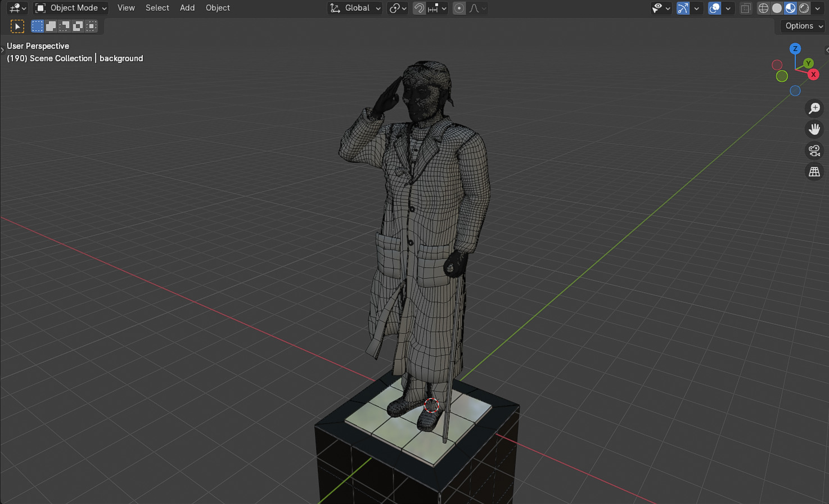Expand the toolbar with left edge arrow

coord(2,50)
